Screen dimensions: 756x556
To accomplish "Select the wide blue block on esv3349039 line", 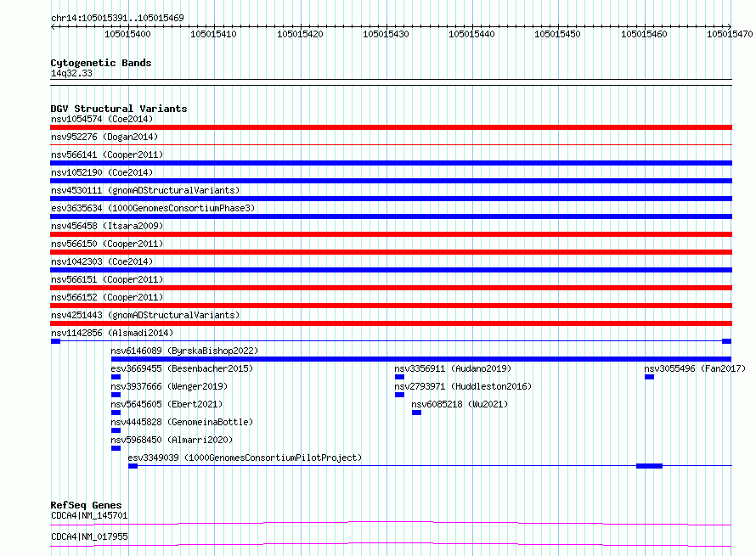I will [x=650, y=466].
